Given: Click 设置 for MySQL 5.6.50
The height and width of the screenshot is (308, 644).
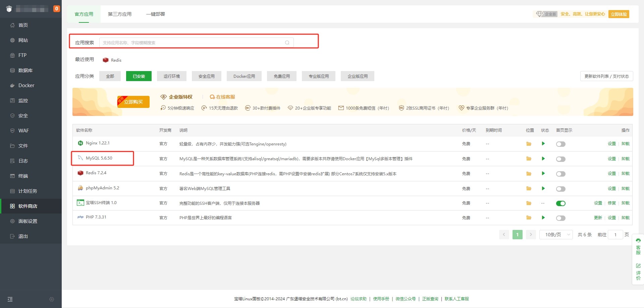Looking at the screenshot, I should point(612,159).
